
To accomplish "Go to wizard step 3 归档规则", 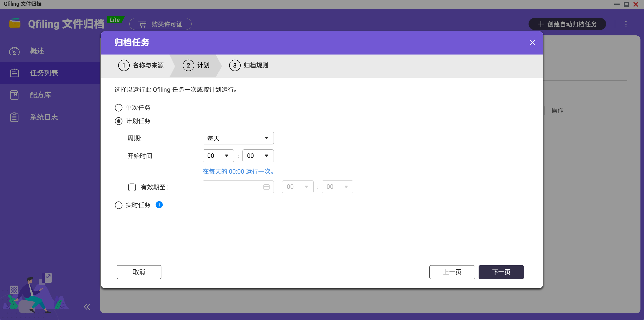I will (x=249, y=65).
